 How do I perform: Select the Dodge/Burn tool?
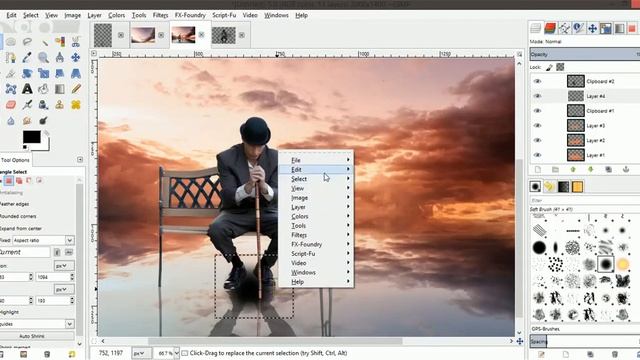[43, 121]
